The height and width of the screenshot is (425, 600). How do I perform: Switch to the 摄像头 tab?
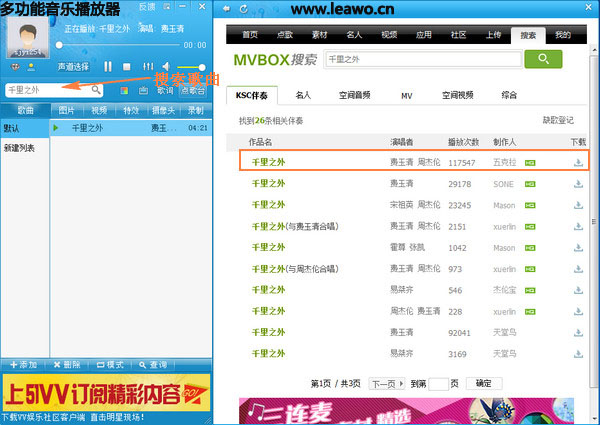click(x=163, y=111)
